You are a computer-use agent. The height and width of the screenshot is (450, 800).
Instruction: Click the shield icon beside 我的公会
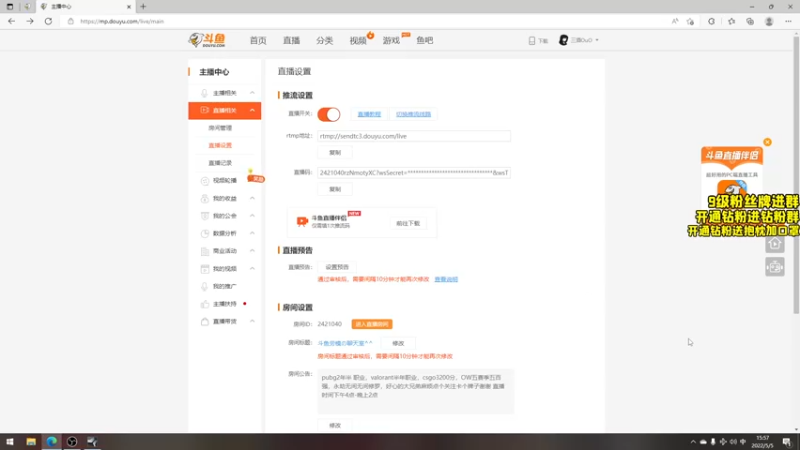pyautogui.click(x=205, y=216)
